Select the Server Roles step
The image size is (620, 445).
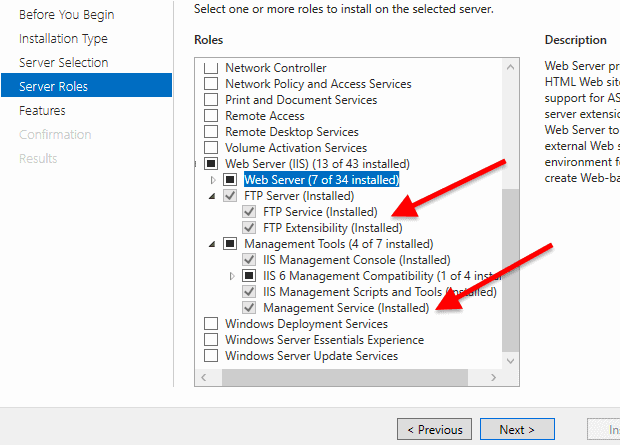tap(87, 85)
